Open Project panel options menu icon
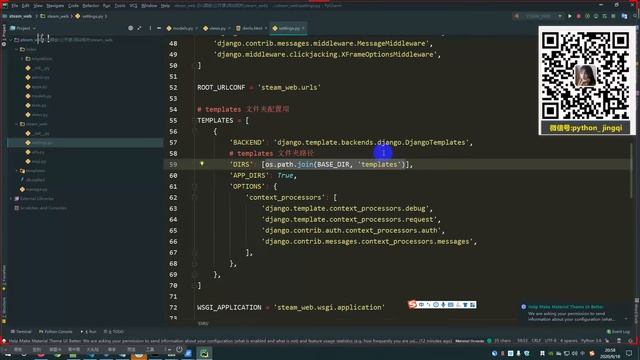The width and height of the screenshot is (640, 360). [x=150, y=28]
